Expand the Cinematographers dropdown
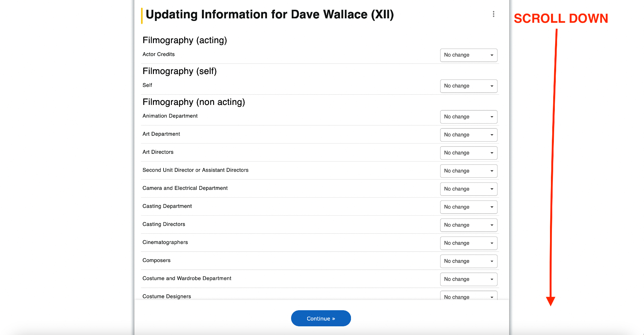Viewport: 644px width, 335px height. tap(468, 243)
